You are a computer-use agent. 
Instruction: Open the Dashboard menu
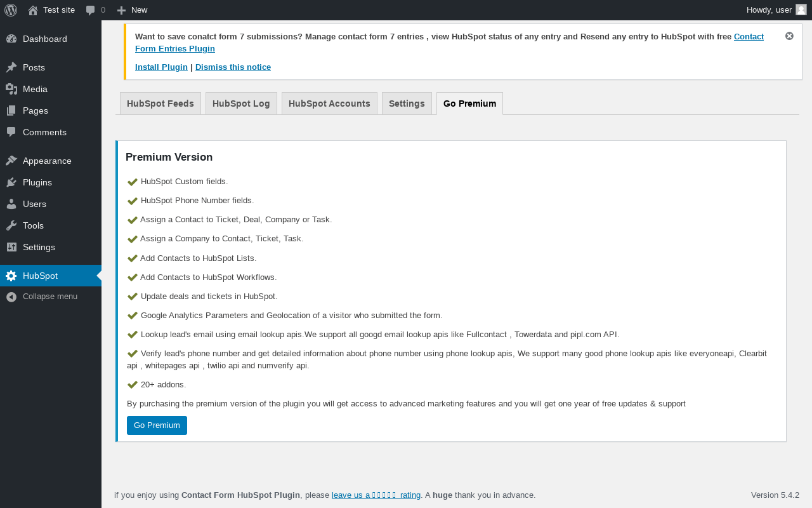pos(44,39)
